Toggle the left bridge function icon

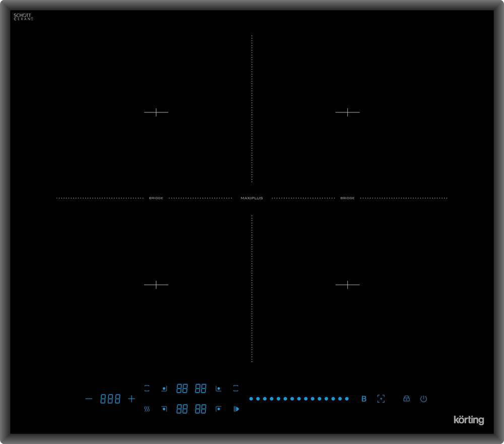click(147, 389)
